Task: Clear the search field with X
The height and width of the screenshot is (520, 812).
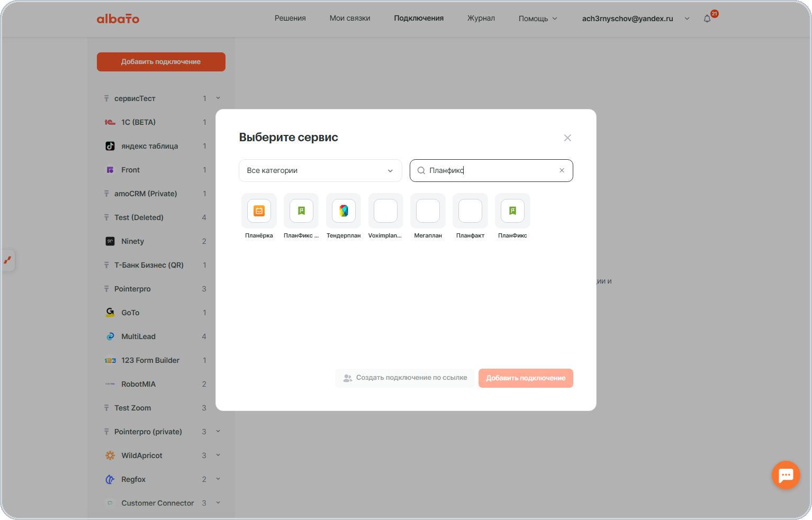Action: [562, 170]
